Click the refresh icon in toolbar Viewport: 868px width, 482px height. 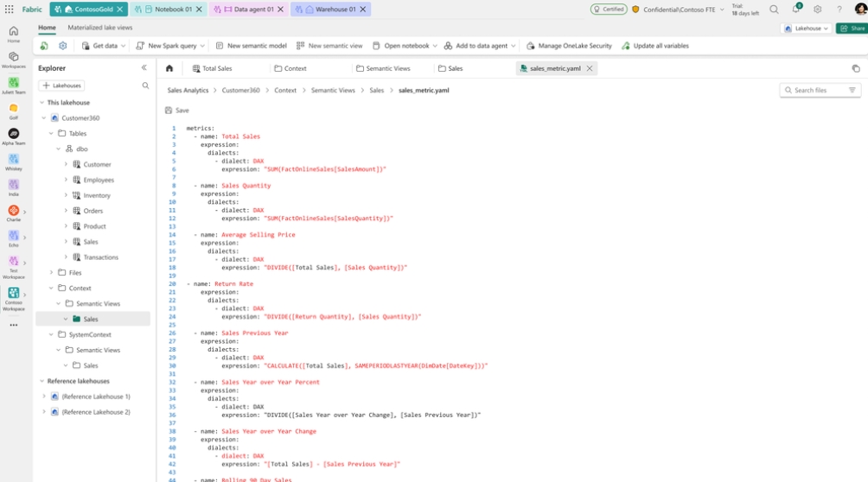pos(44,46)
